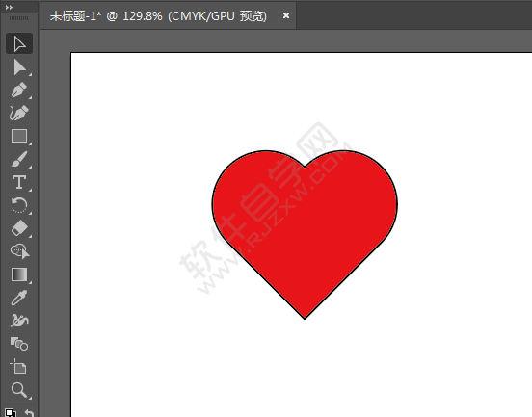Select the Paintbrush tool
The image size is (532, 417).
[19, 159]
